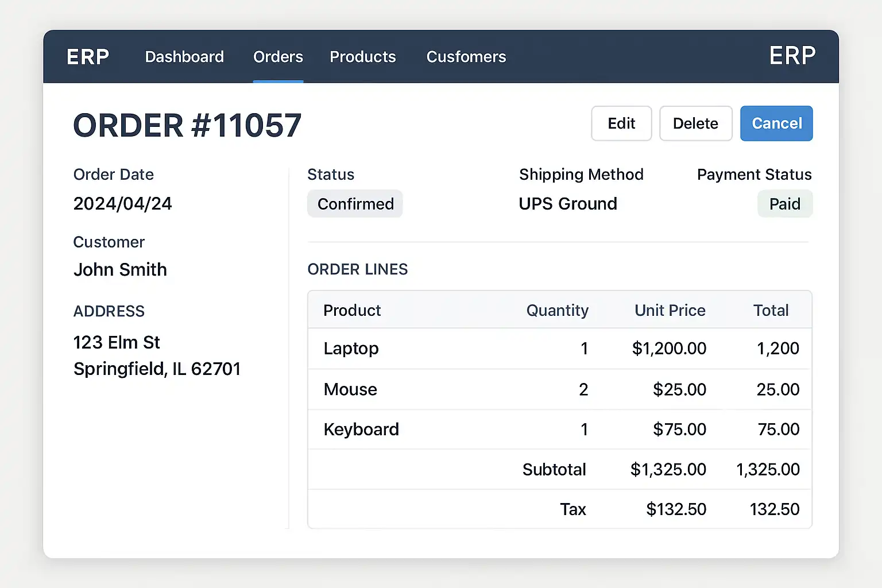882x588 pixels.
Task: Select the Mouse product row
Action: point(350,389)
